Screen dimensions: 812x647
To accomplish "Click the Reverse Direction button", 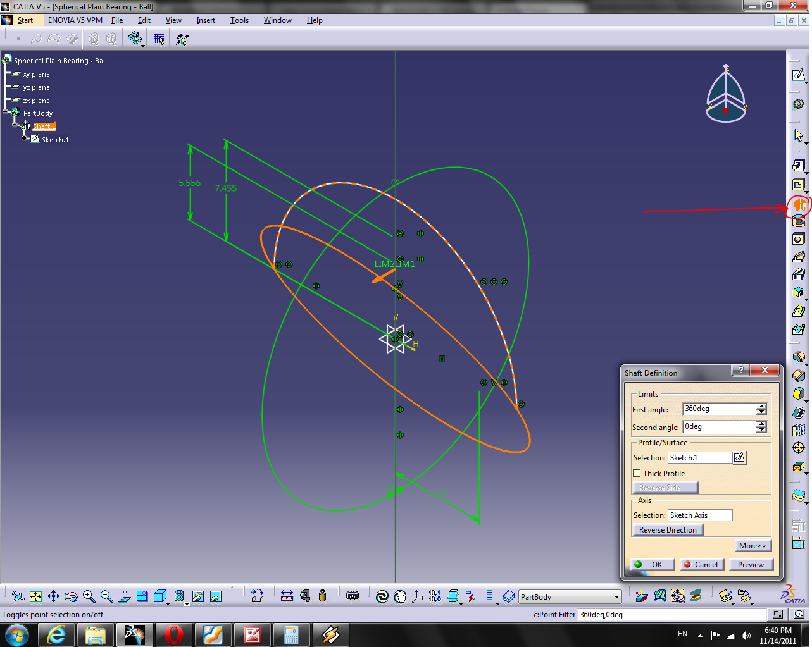I will (x=668, y=530).
